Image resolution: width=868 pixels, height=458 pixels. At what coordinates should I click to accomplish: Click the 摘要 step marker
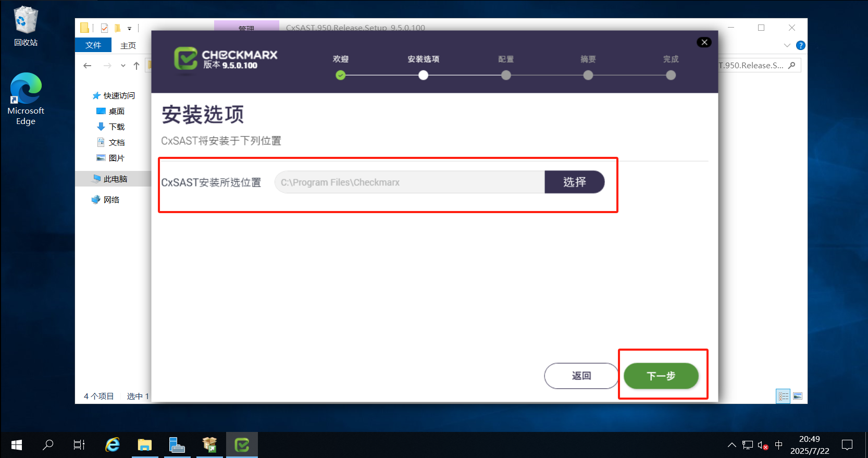click(x=588, y=76)
